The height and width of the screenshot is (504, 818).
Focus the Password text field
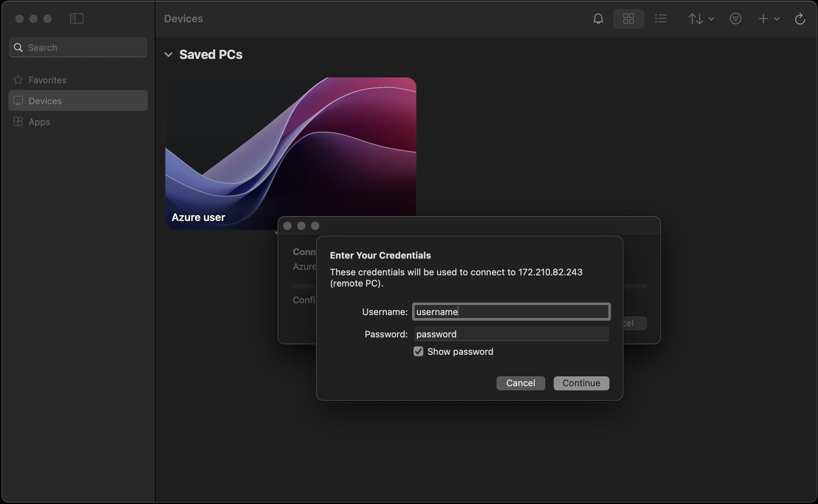pyautogui.click(x=511, y=334)
